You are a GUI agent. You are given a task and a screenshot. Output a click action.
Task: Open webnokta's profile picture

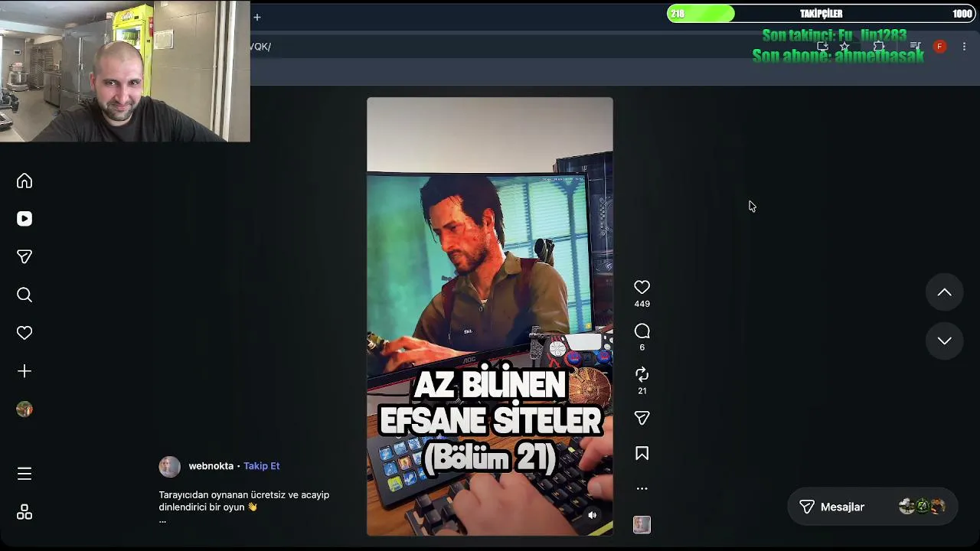point(169,466)
